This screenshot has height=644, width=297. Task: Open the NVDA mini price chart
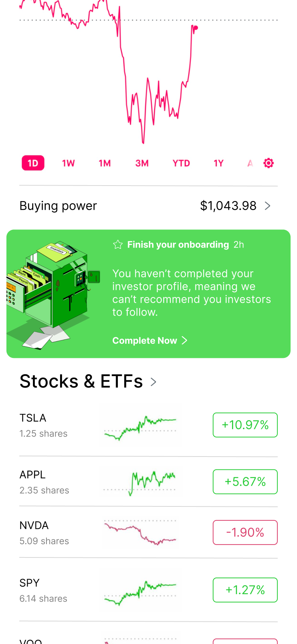pos(140,533)
